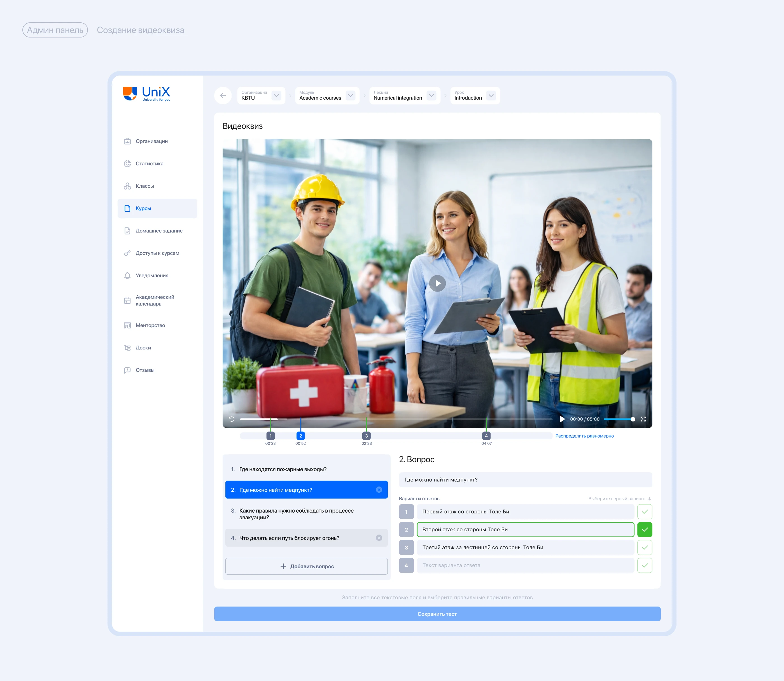The height and width of the screenshot is (681, 784).
Task: Open Статистика from the sidebar
Action: pos(149,164)
